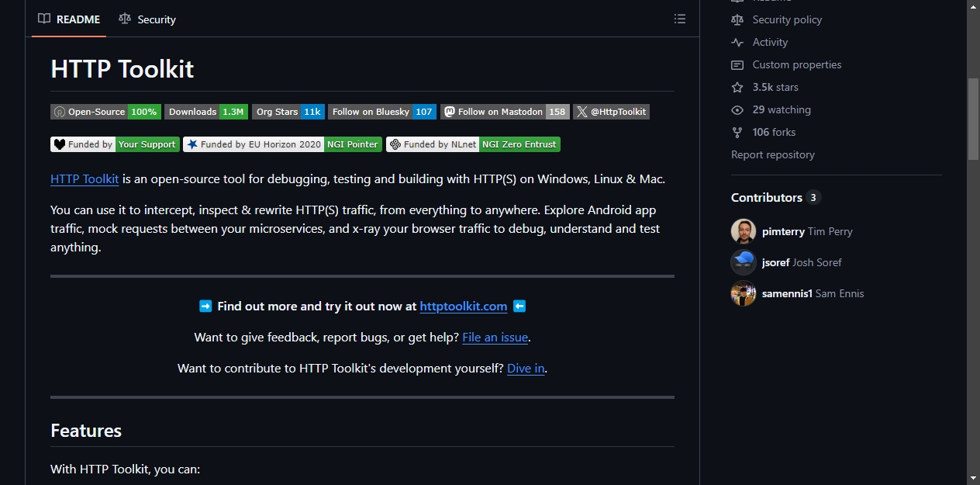The image size is (980, 485).
Task: Click the Activity pulse icon
Action: click(x=737, y=42)
